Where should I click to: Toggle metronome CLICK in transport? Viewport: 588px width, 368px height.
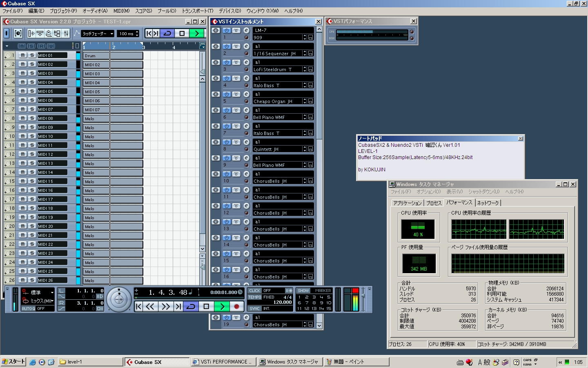254,291
